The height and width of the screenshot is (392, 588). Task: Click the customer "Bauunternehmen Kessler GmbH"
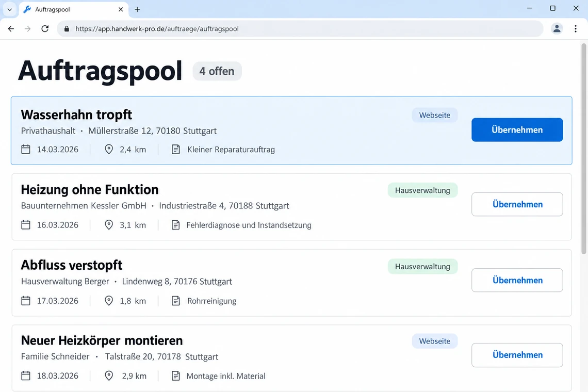(84, 206)
